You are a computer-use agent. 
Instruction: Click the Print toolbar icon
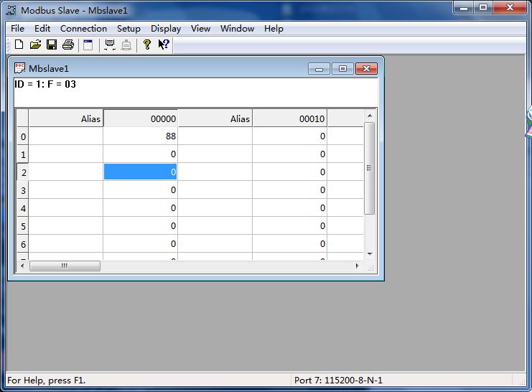[x=68, y=45]
